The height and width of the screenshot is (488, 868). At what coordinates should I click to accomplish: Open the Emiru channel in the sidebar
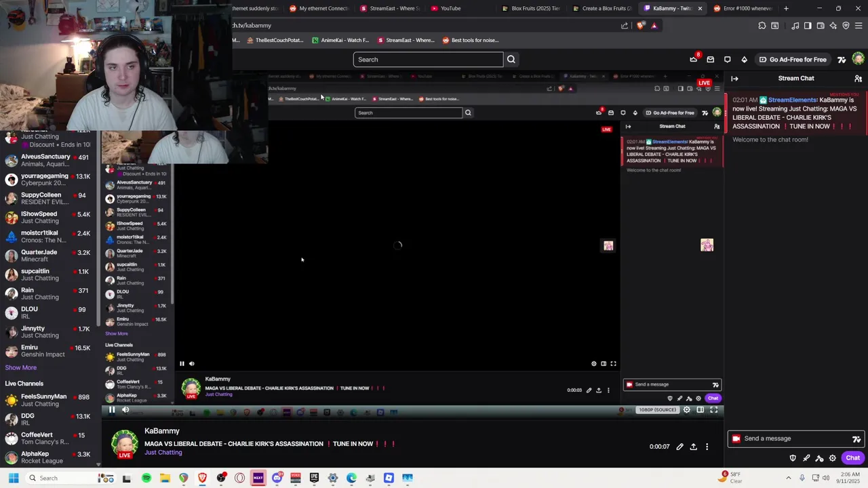(47, 351)
